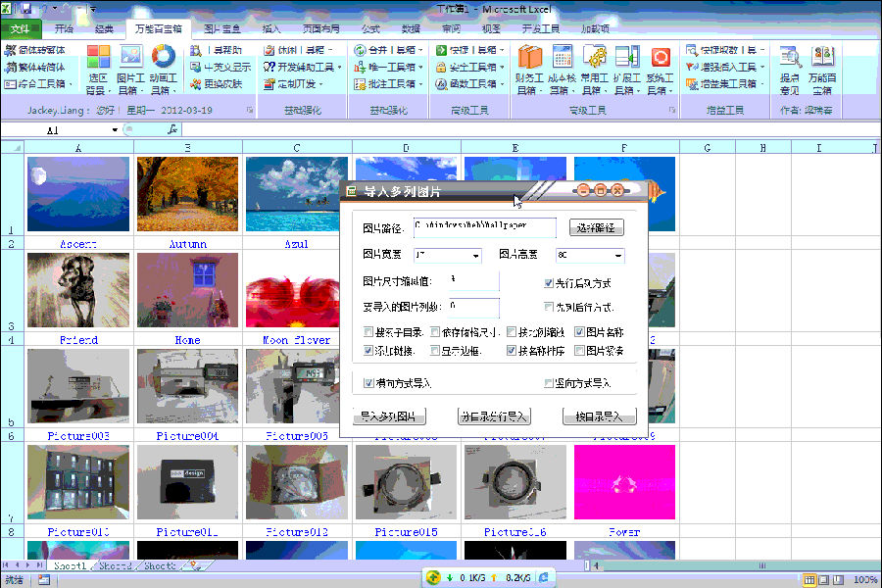Open the 图片宽度 dropdown
Image resolution: width=882 pixels, height=588 pixels.
point(476,257)
